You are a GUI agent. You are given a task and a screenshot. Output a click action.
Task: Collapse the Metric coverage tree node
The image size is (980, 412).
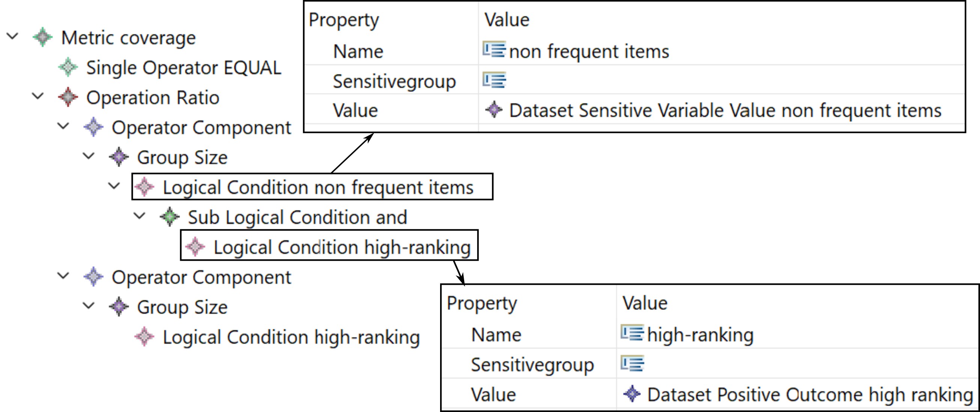(x=12, y=36)
